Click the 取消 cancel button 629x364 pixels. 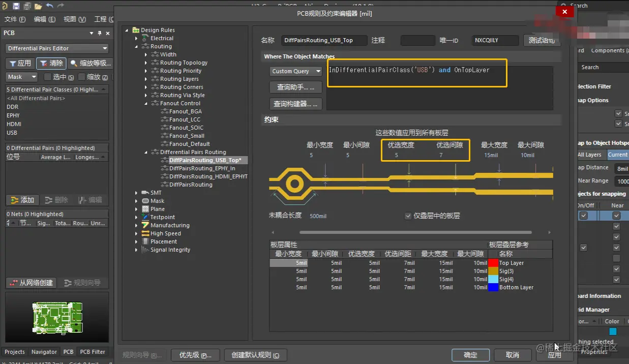pos(513,355)
